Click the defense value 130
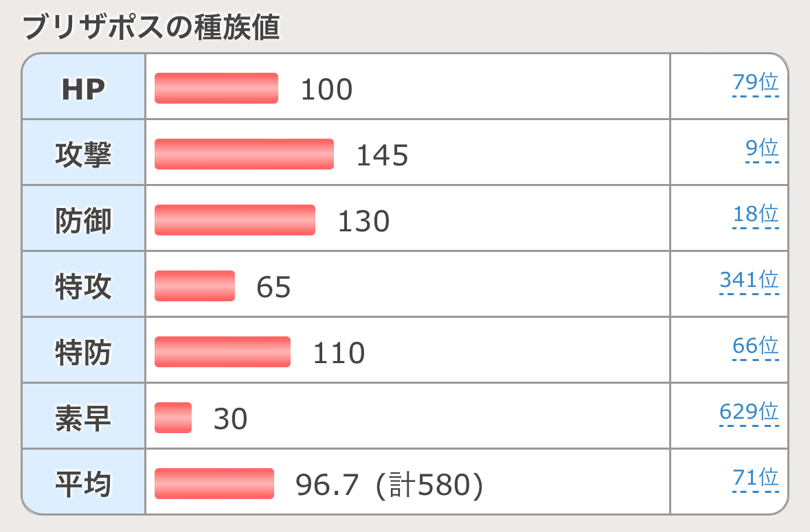This screenshot has height=532, width=810. (363, 221)
